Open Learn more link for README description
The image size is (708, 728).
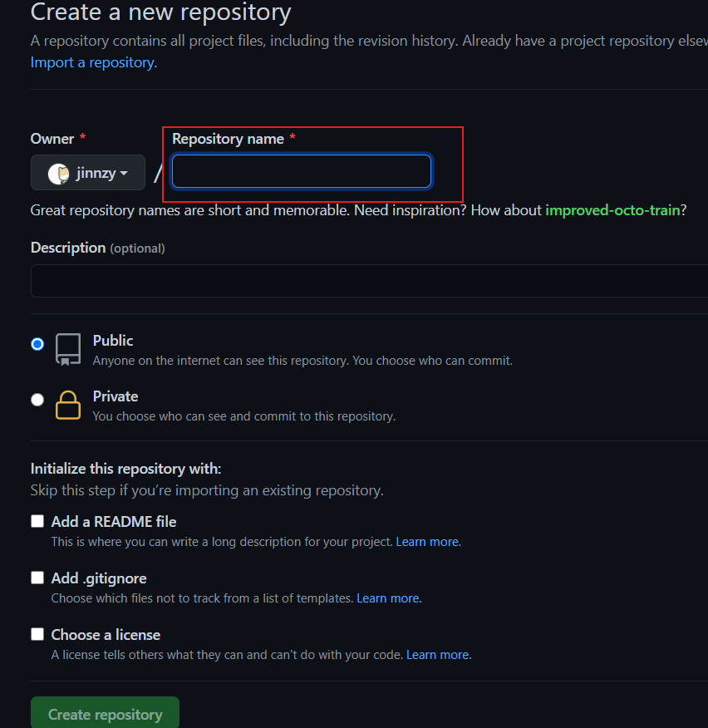click(x=427, y=542)
